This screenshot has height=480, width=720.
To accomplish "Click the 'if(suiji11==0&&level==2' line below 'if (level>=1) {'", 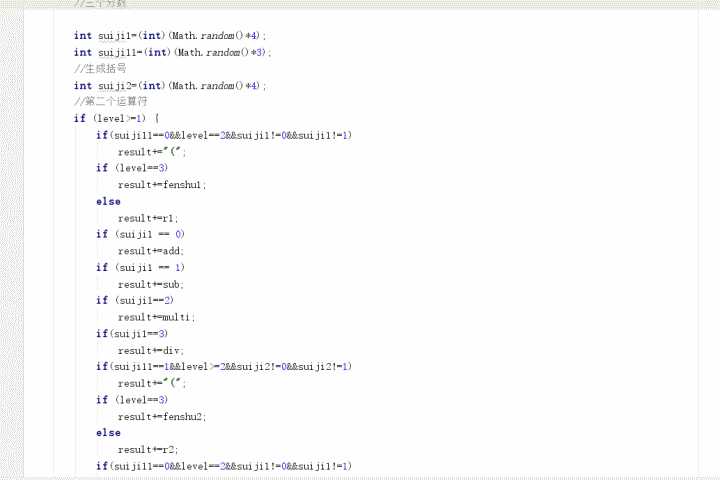I will coord(224,135).
